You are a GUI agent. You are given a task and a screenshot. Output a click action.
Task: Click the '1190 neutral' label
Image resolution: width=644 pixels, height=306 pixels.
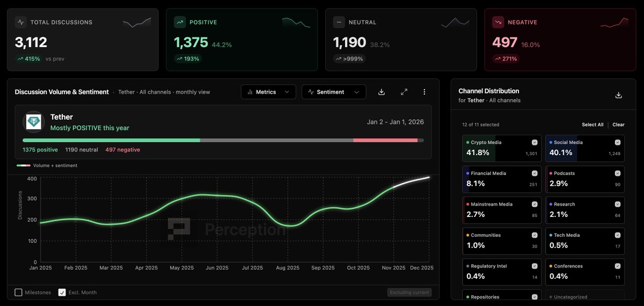pos(82,150)
